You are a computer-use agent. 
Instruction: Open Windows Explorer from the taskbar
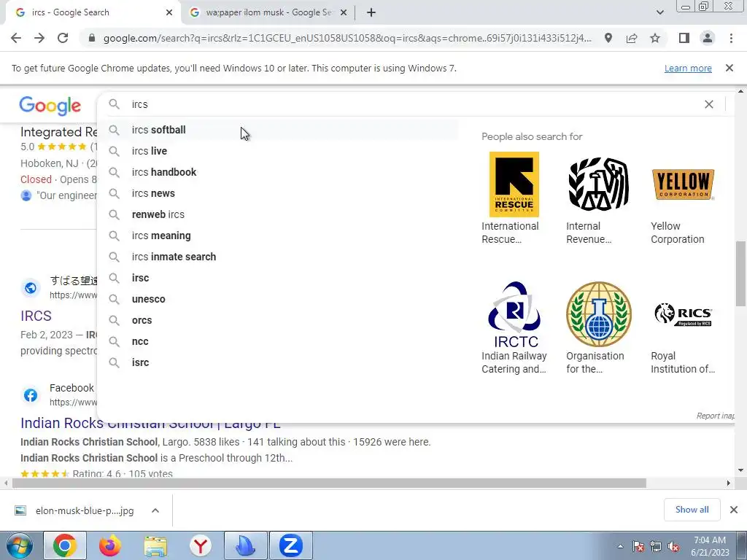click(x=155, y=545)
